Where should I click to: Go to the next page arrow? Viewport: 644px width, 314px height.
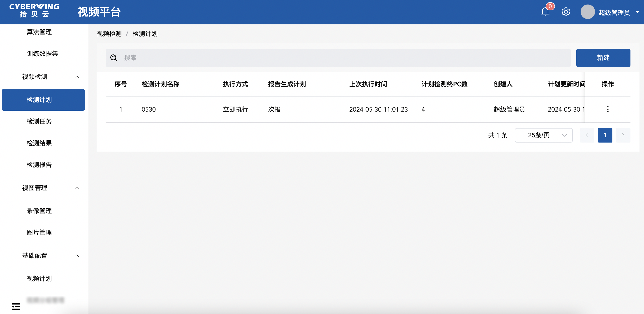(x=623, y=135)
